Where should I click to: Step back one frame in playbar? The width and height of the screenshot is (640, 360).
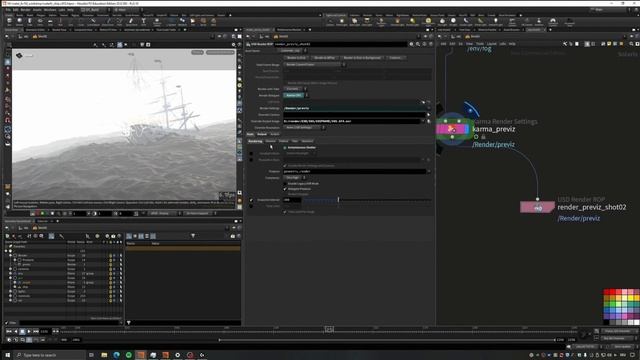coord(16,331)
